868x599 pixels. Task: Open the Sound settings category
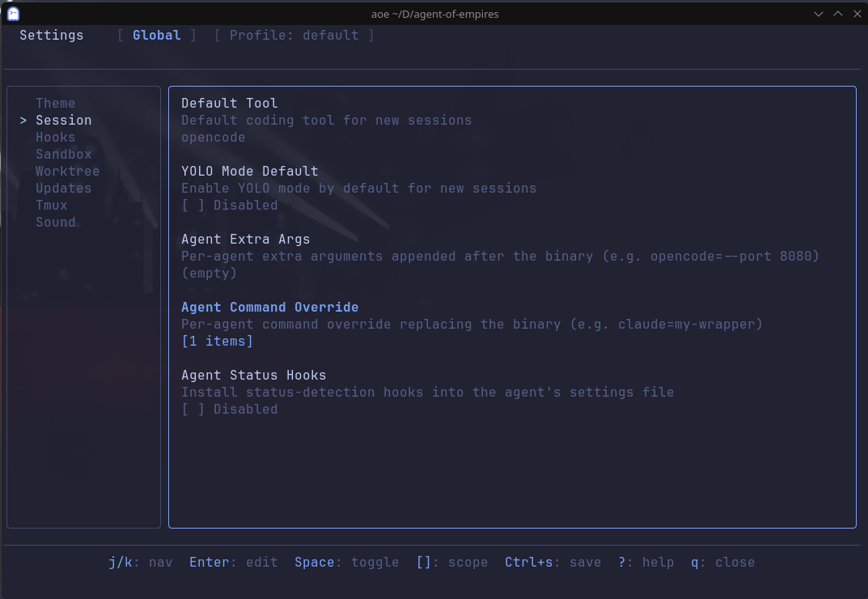tap(55, 222)
